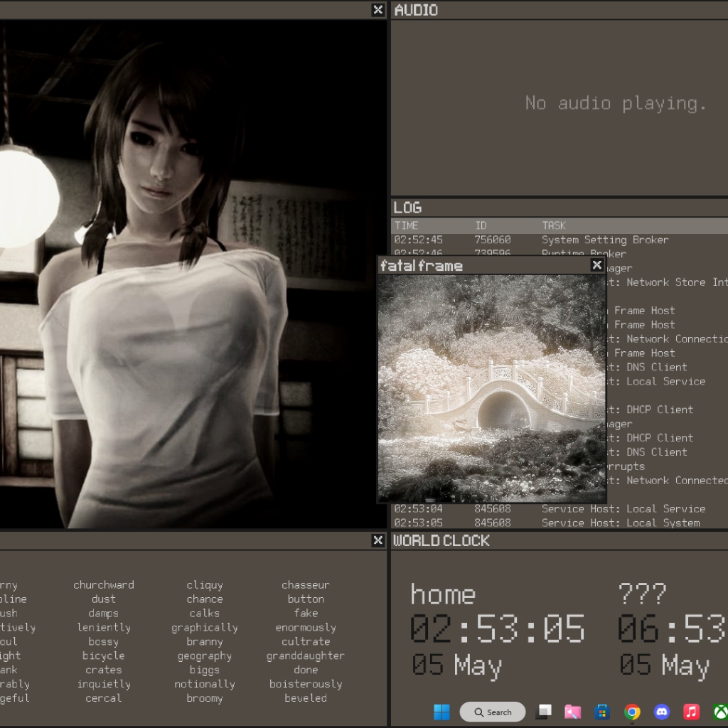Viewport: 728px width, 728px height.
Task: Open Task View from the taskbar
Action: tap(544, 712)
